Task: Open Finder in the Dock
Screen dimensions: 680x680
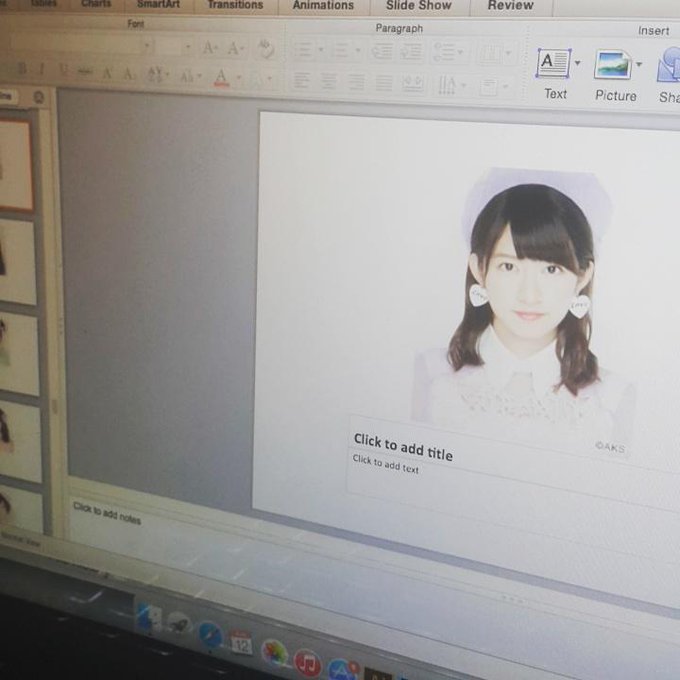Action: pos(150,618)
